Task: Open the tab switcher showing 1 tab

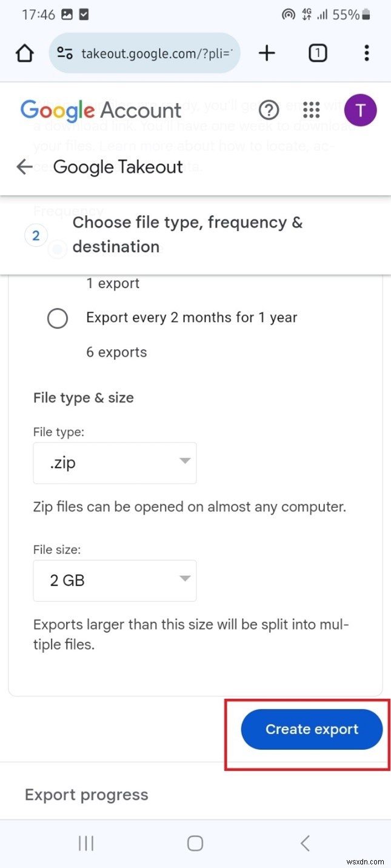Action: pos(318,53)
